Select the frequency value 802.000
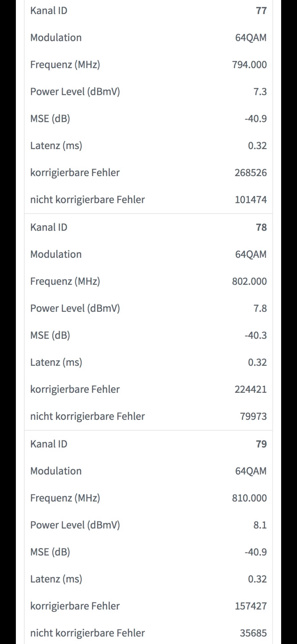297x644 pixels. tap(249, 281)
